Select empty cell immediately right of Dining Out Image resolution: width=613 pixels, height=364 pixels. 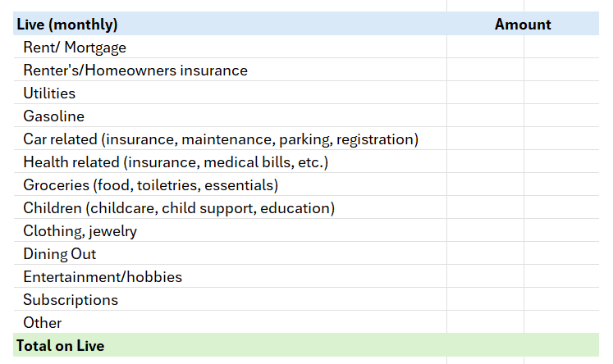485,254
